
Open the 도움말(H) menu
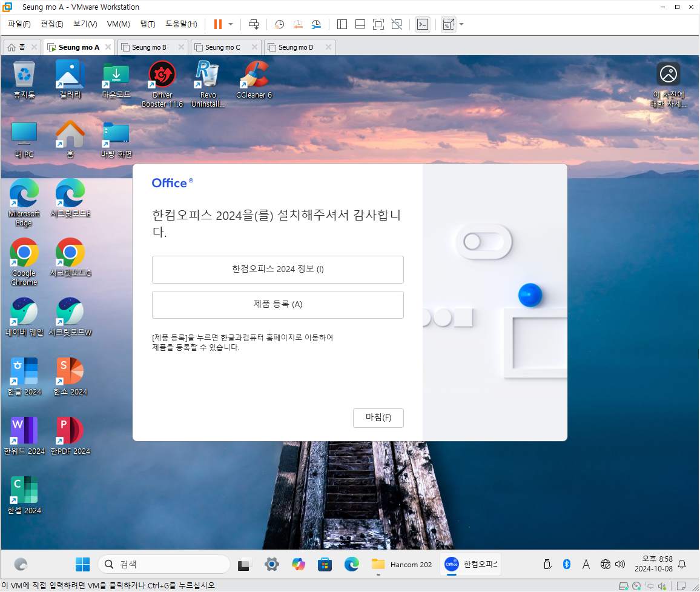(x=181, y=24)
